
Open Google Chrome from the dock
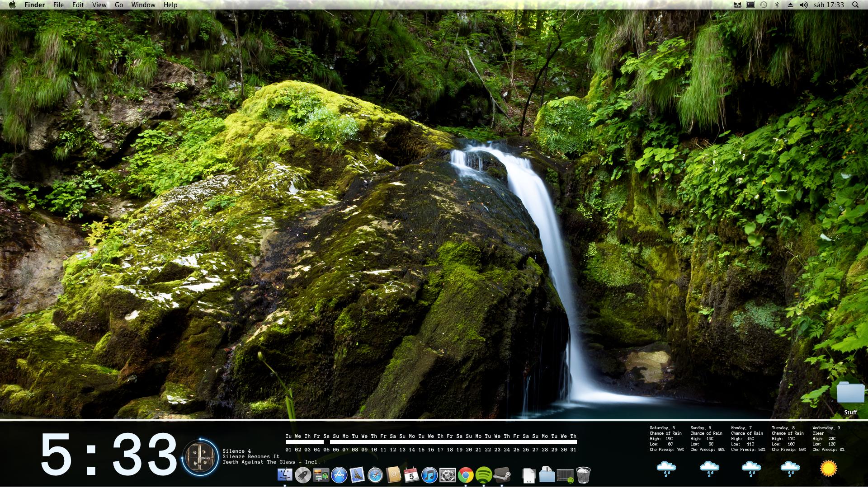[x=466, y=475]
